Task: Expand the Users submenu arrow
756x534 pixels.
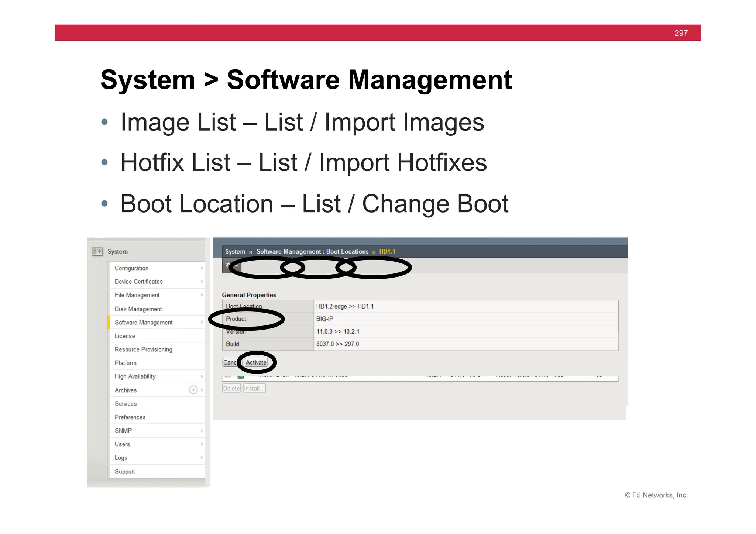Action: click(202, 444)
